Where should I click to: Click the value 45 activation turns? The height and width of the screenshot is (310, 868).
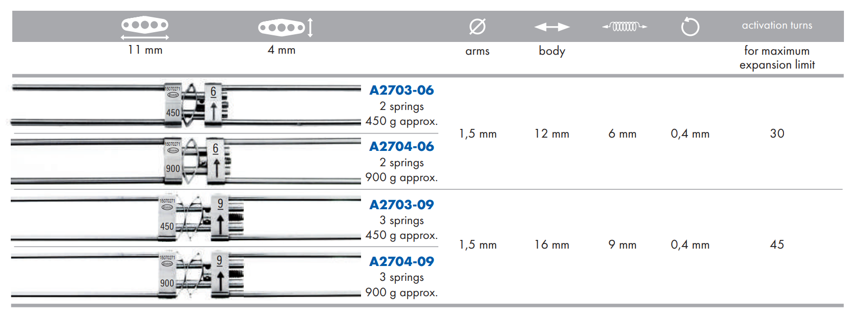(x=777, y=245)
